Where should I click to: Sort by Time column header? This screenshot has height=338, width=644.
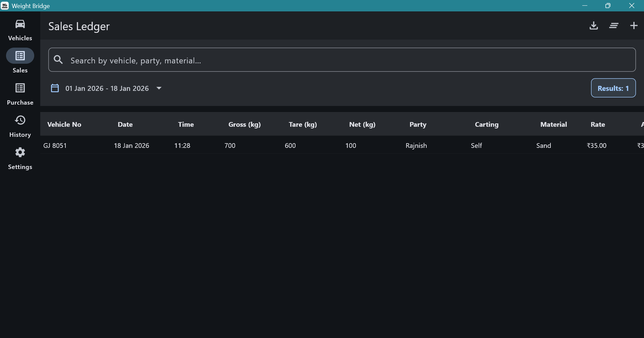coord(186,124)
